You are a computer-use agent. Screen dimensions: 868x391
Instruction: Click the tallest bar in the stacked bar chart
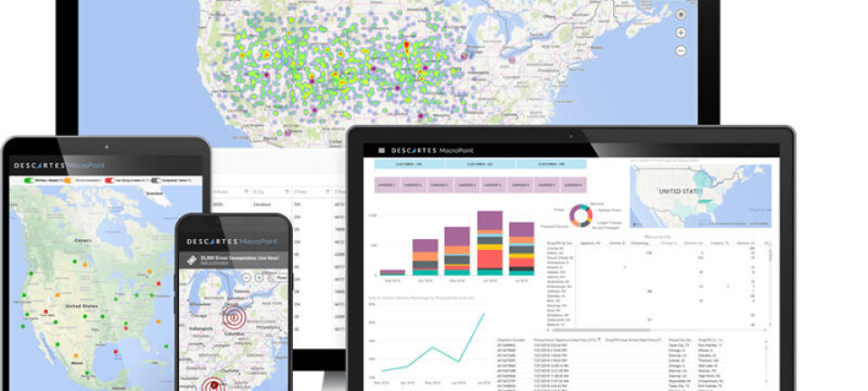pyautogui.click(x=489, y=242)
